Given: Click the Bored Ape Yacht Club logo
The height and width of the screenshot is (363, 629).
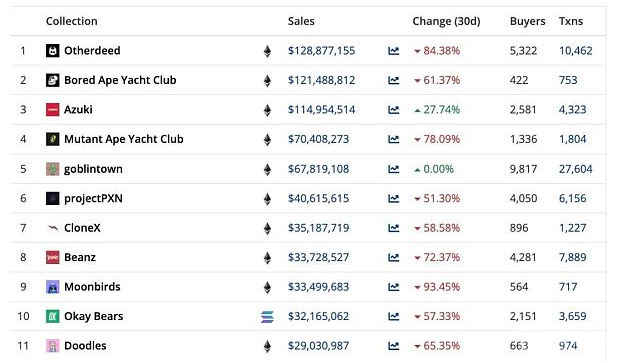Looking at the screenshot, I should click(53, 80).
